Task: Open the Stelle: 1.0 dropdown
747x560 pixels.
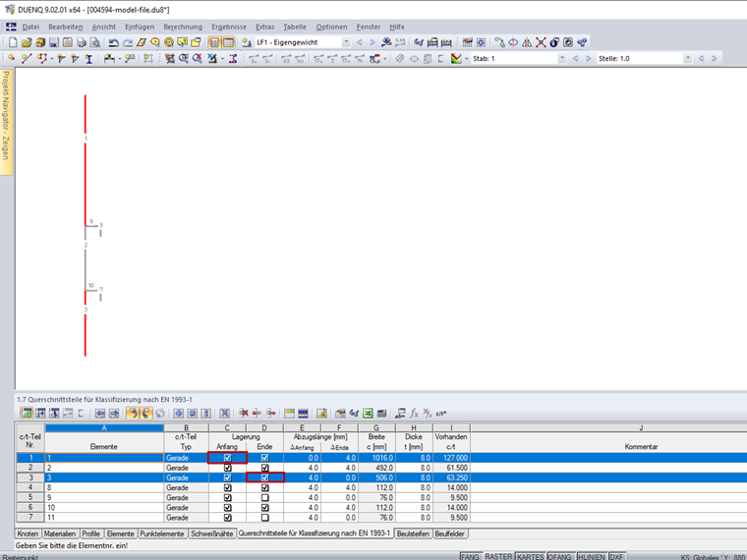Action: click(x=687, y=59)
